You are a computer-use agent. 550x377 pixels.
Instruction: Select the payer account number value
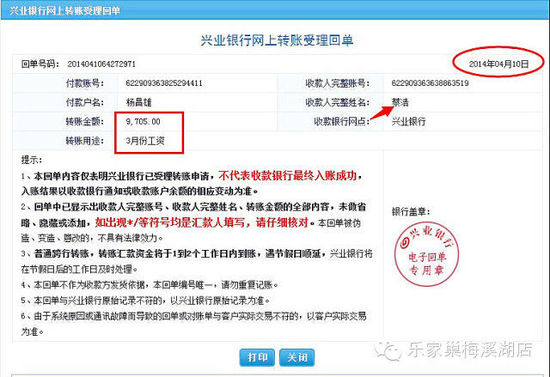[x=164, y=83]
